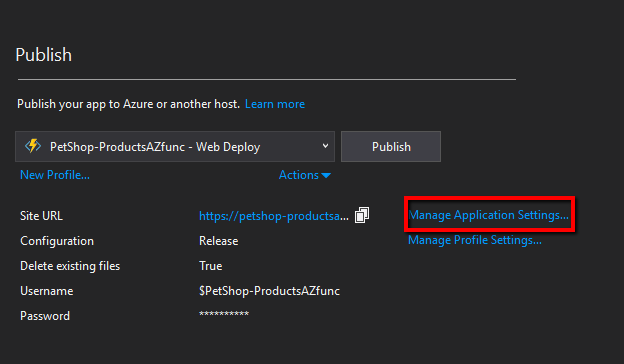Click the Publish button
This screenshot has height=364, width=624.
[391, 146]
